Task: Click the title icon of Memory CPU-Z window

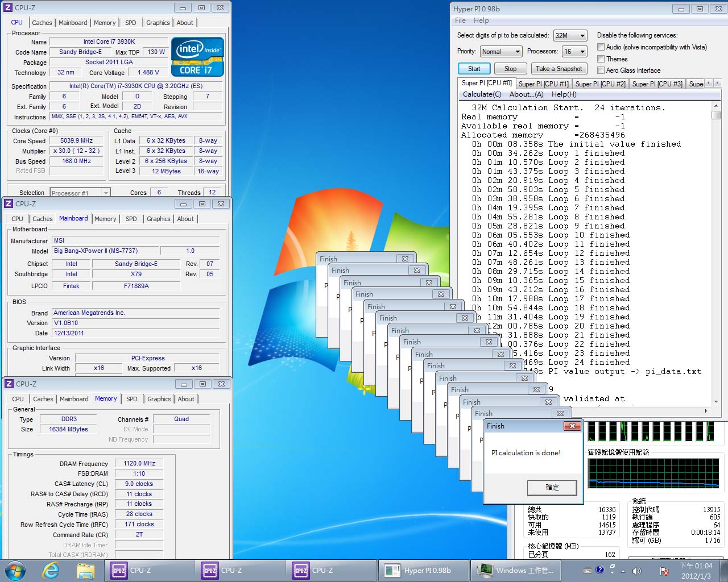Action: [9, 384]
